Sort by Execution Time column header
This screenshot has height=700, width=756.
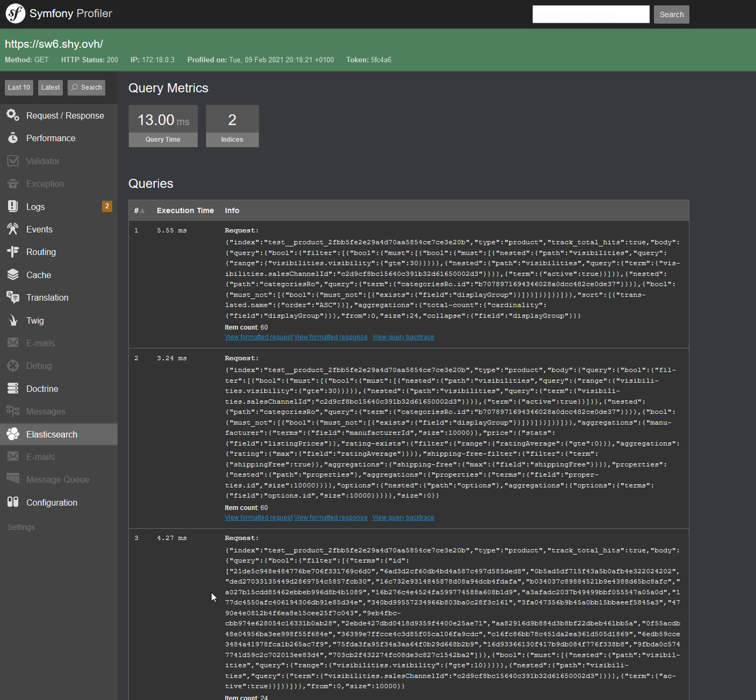click(185, 210)
